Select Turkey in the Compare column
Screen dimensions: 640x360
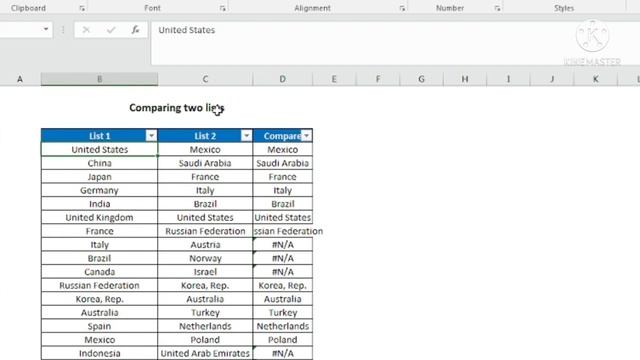click(282, 312)
